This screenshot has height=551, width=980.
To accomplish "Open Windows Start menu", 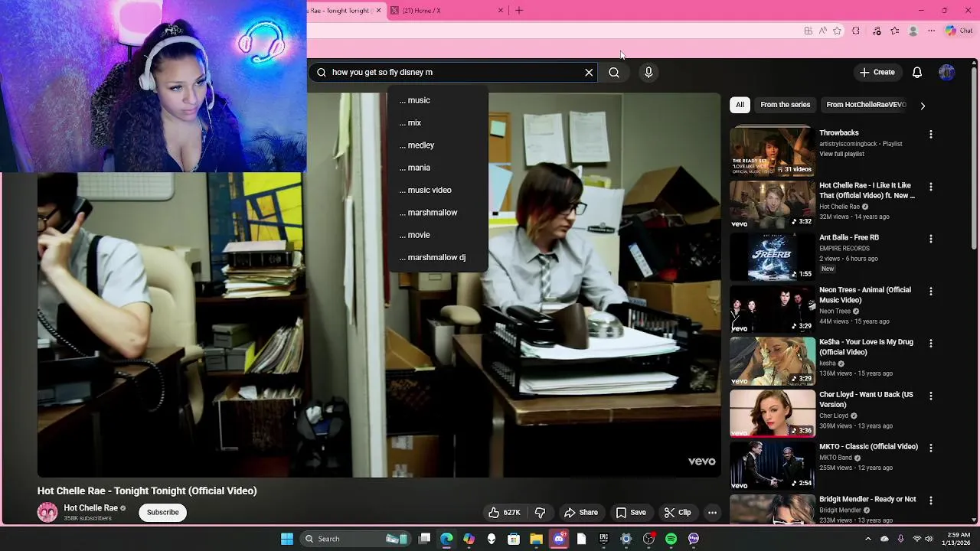I will click(286, 539).
